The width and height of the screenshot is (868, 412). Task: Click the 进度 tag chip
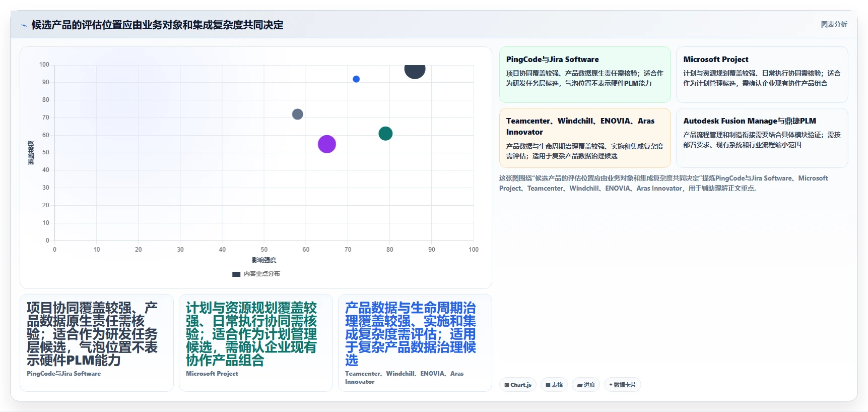pyautogui.click(x=586, y=385)
